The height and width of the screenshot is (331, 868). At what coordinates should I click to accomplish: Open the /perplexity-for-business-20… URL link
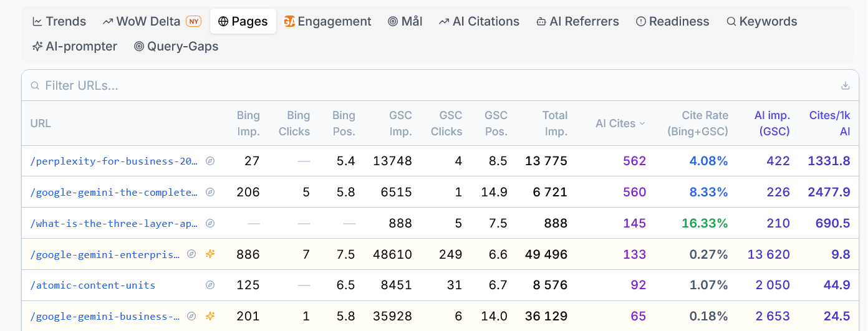tap(114, 161)
